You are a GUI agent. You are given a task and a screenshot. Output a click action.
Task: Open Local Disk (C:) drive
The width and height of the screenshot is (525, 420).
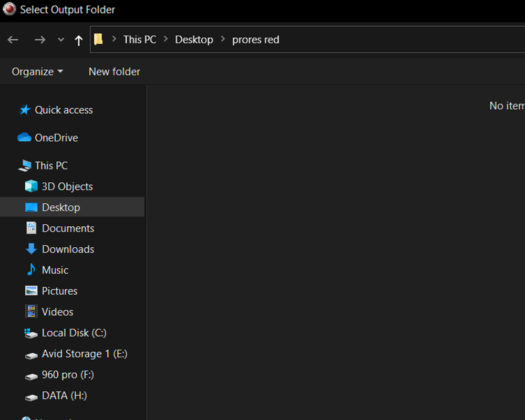(74, 333)
